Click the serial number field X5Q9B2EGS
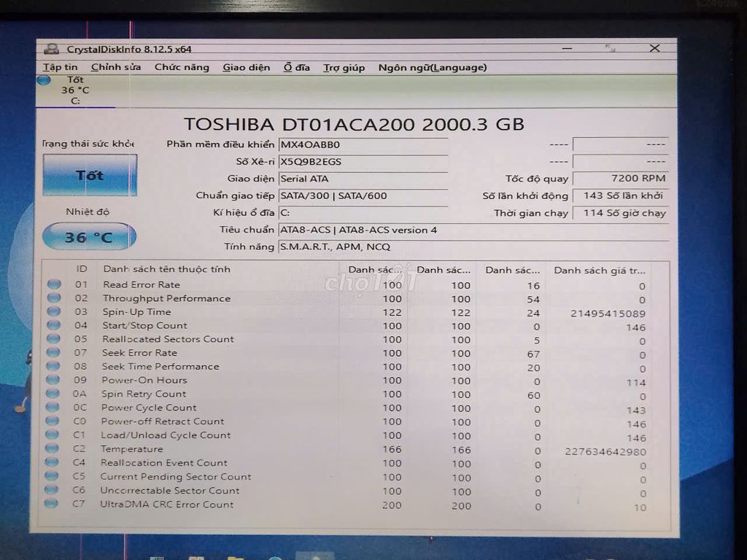 (x=363, y=162)
